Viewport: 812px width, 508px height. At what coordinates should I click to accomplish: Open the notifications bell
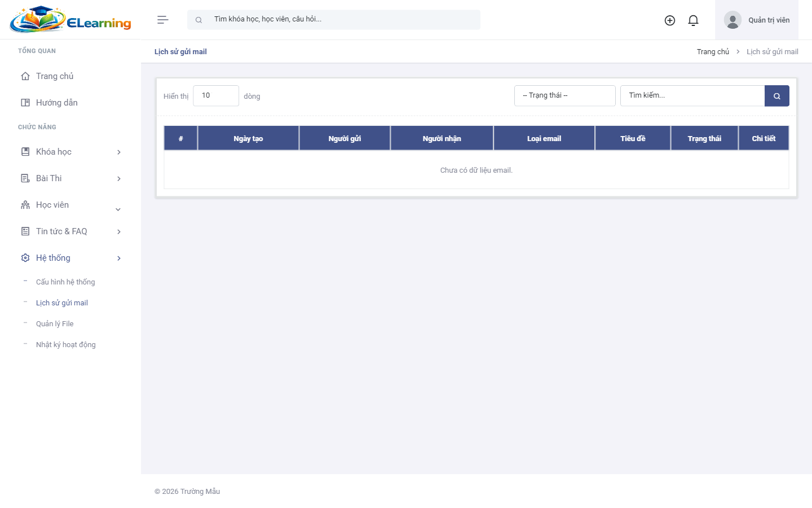point(694,20)
